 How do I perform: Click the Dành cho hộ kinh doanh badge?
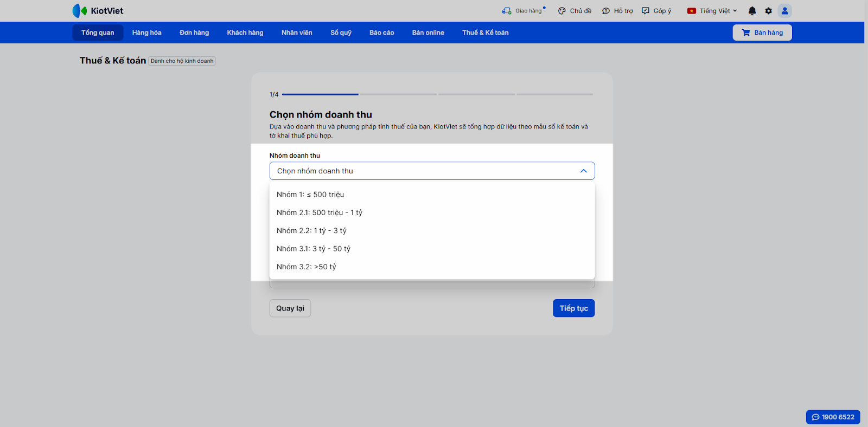[x=182, y=61]
